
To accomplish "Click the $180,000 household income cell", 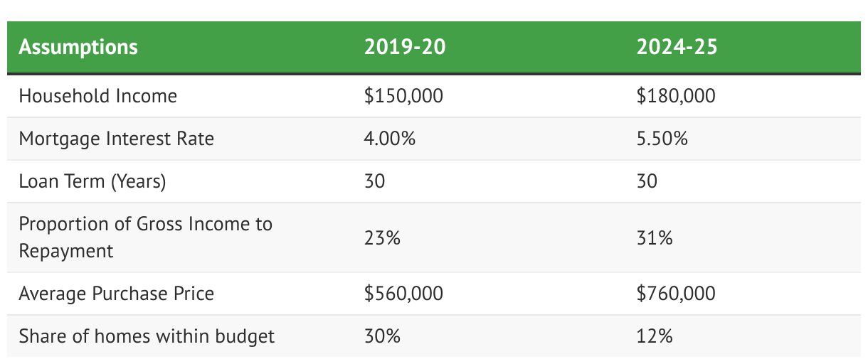I will click(x=676, y=95).
